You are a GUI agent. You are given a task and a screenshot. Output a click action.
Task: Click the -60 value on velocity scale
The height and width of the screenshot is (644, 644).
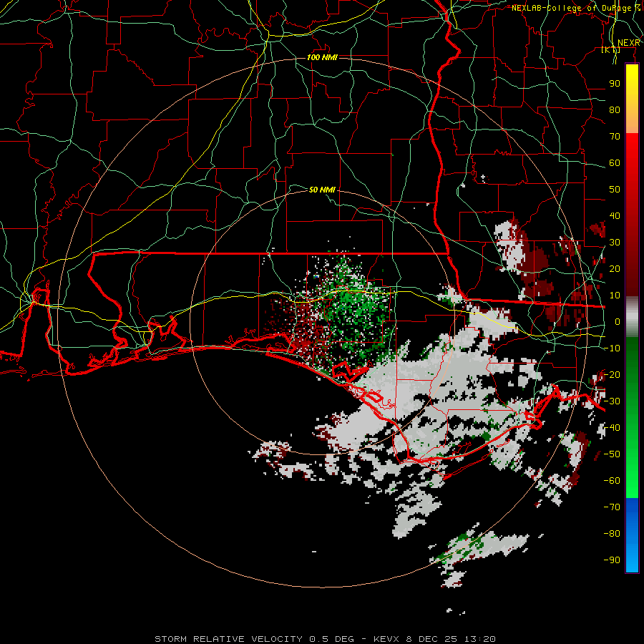[612, 481]
